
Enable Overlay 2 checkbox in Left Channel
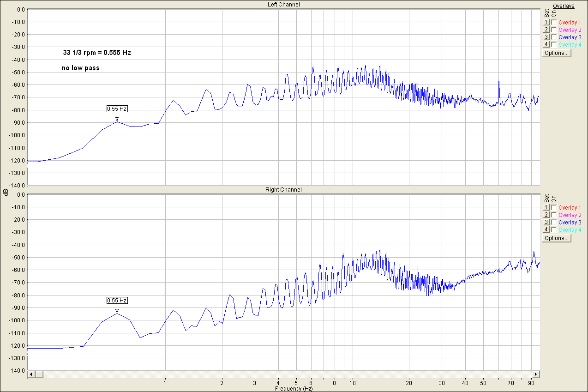tap(554, 30)
